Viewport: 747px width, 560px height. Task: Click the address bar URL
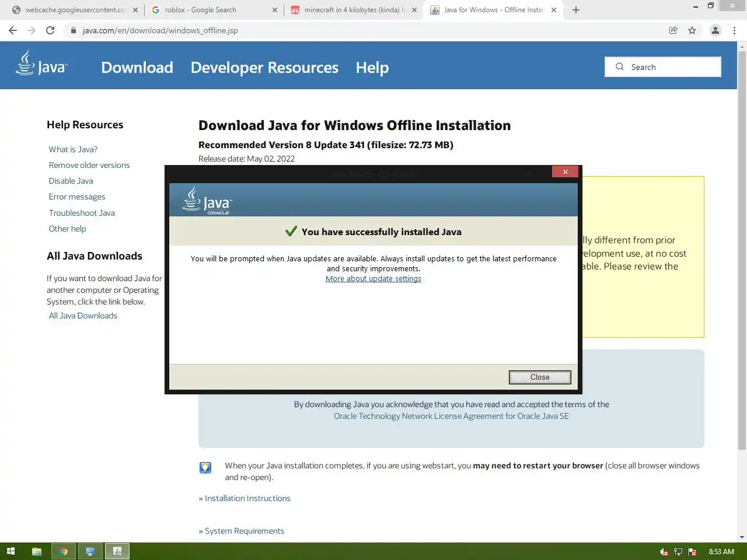tap(160, 30)
